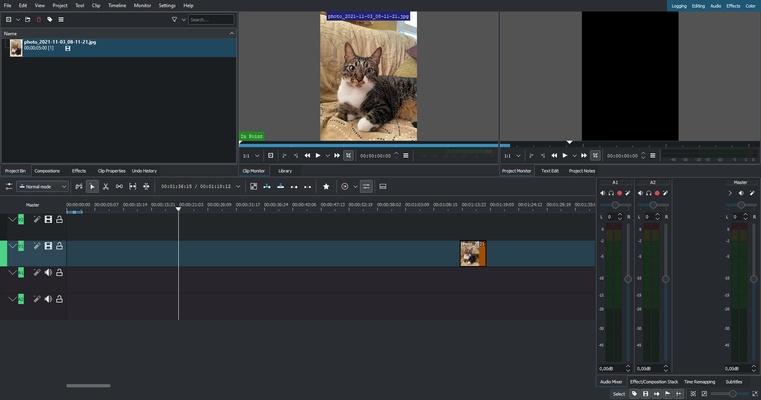Viewport: 761px width, 400px height.
Task: Open the Settings menu
Action: [167, 5]
